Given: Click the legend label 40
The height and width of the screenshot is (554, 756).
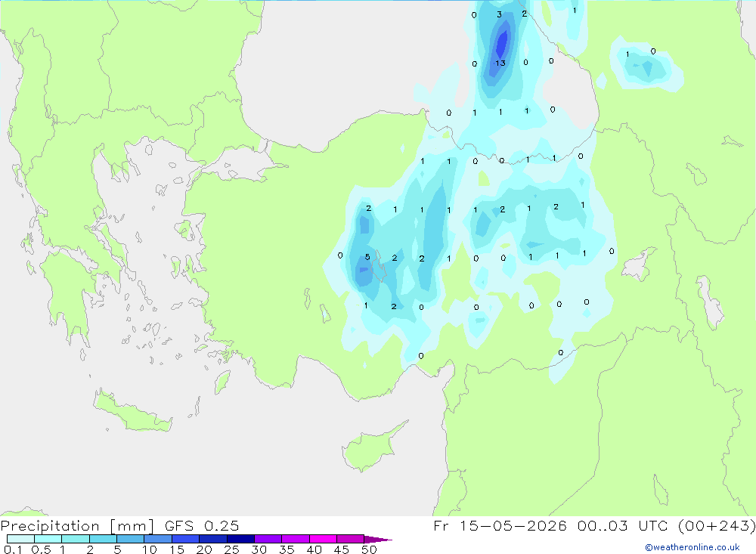Looking at the screenshot, I should (314, 549).
